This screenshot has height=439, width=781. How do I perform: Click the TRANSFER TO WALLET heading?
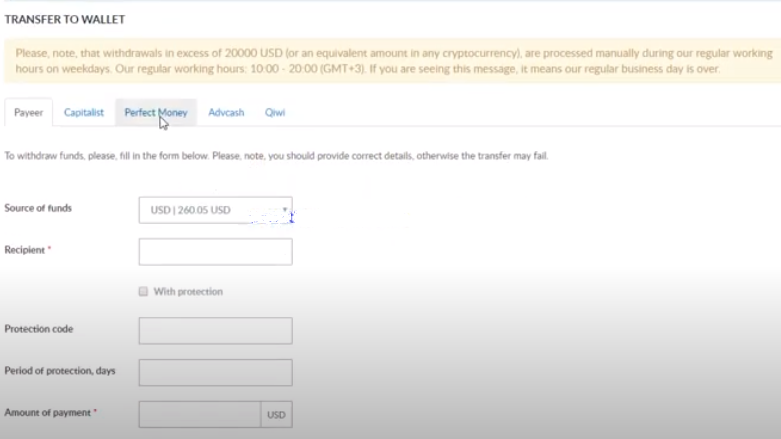(65, 19)
